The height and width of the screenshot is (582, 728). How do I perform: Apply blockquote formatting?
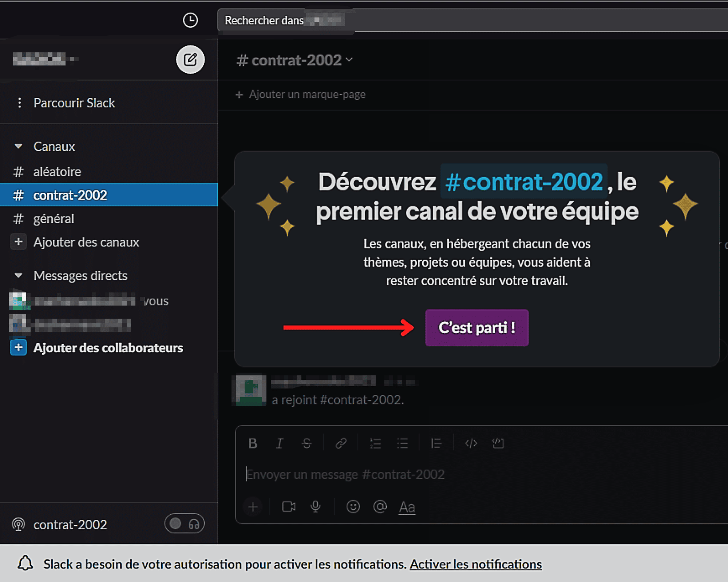436,443
